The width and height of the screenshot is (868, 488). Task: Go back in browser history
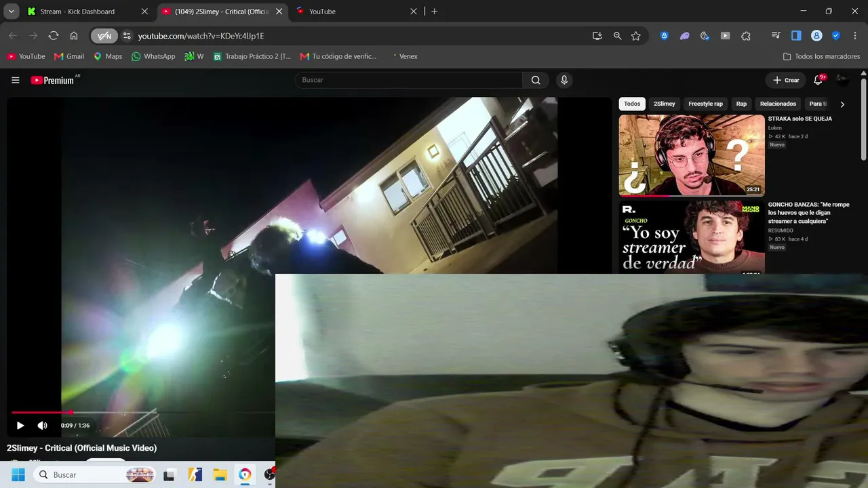pos(13,36)
